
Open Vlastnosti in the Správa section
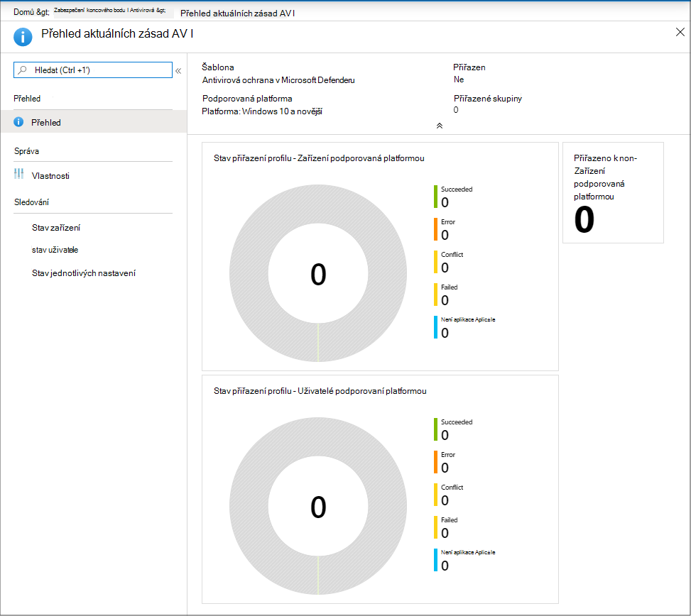(x=50, y=176)
